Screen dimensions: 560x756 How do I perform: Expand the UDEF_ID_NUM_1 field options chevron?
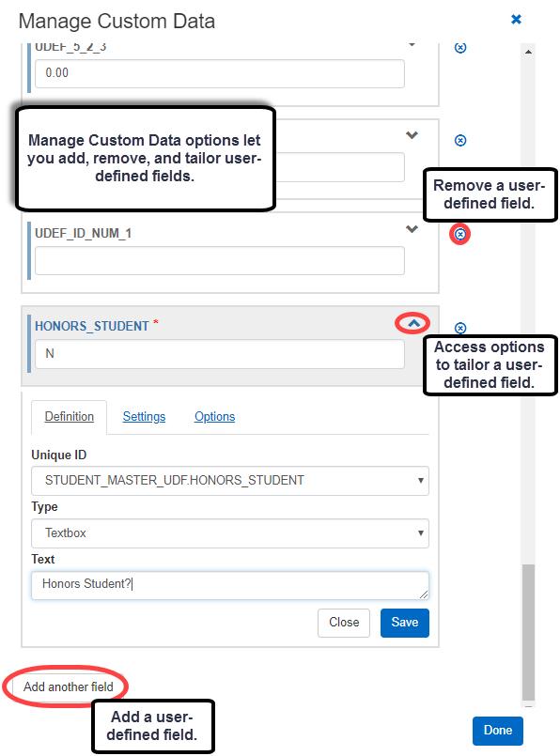[412, 229]
